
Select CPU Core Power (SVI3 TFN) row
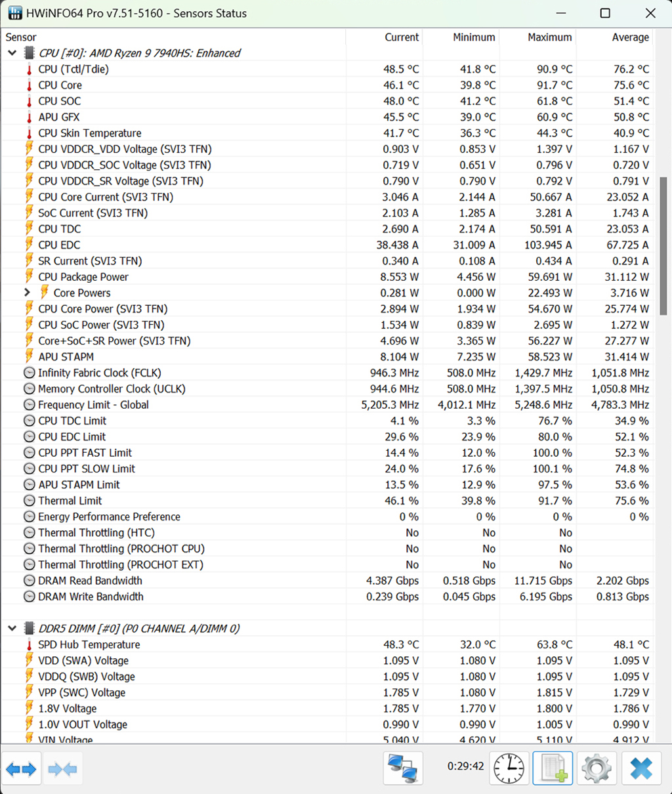tap(327, 308)
